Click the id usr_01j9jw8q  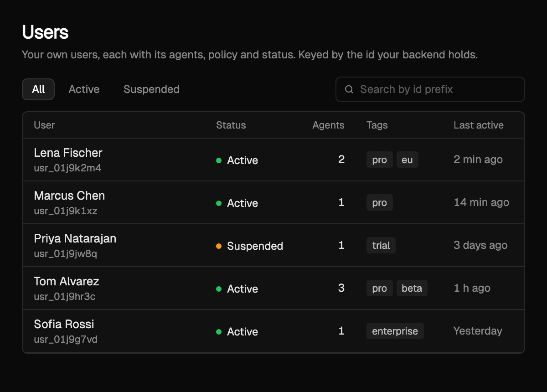(x=65, y=254)
